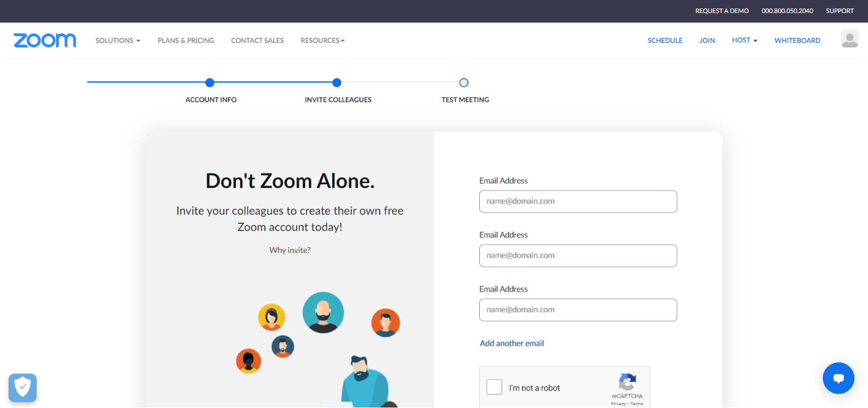
Task: Click the Don't Zoom Alone heading
Action: (290, 181)
